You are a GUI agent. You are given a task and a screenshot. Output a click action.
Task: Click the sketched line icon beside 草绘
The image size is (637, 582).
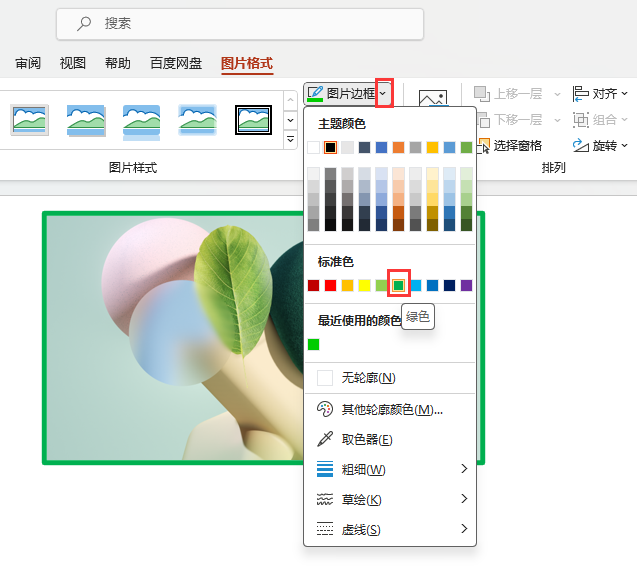click(x=325, y=499)
